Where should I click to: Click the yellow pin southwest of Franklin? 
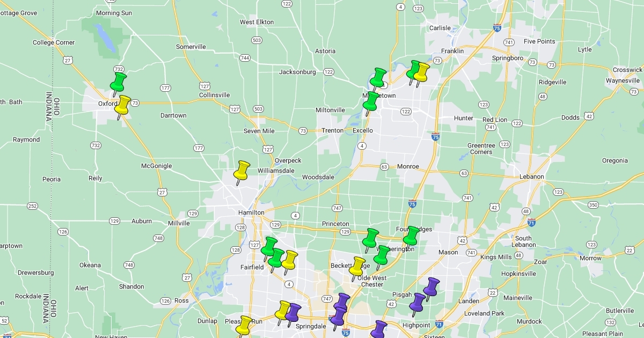coord(421,72)
